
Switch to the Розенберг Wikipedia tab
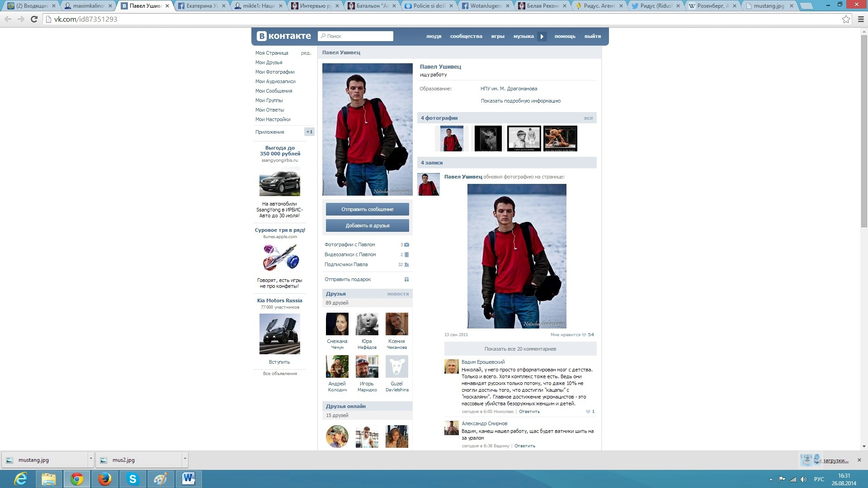click(710, 6)
